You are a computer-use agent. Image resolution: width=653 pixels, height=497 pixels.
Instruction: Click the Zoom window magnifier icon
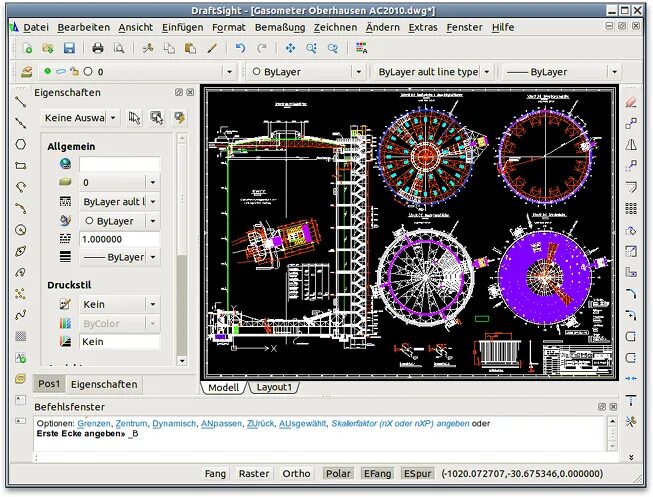[x=312, y=48]
